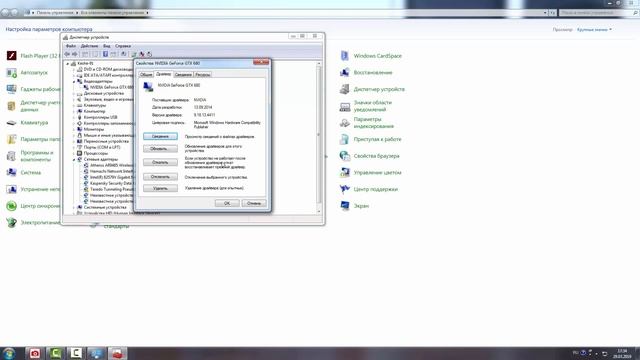
Task: Click Back arrow in Device Manager toolbar
Action: click(x=67, y=54)
